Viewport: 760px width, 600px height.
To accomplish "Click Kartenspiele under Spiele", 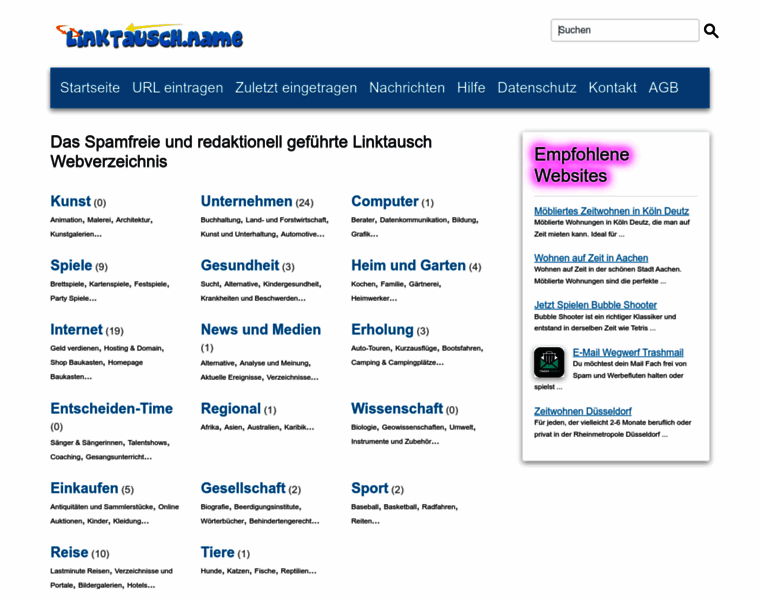I will [109, 284].
